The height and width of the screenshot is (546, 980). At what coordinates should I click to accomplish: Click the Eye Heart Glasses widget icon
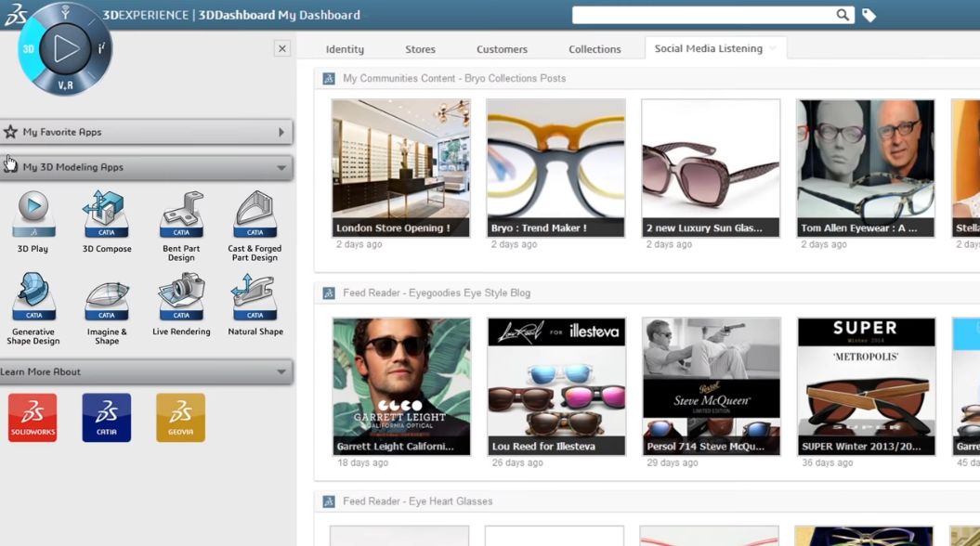(x=329, y=501)
